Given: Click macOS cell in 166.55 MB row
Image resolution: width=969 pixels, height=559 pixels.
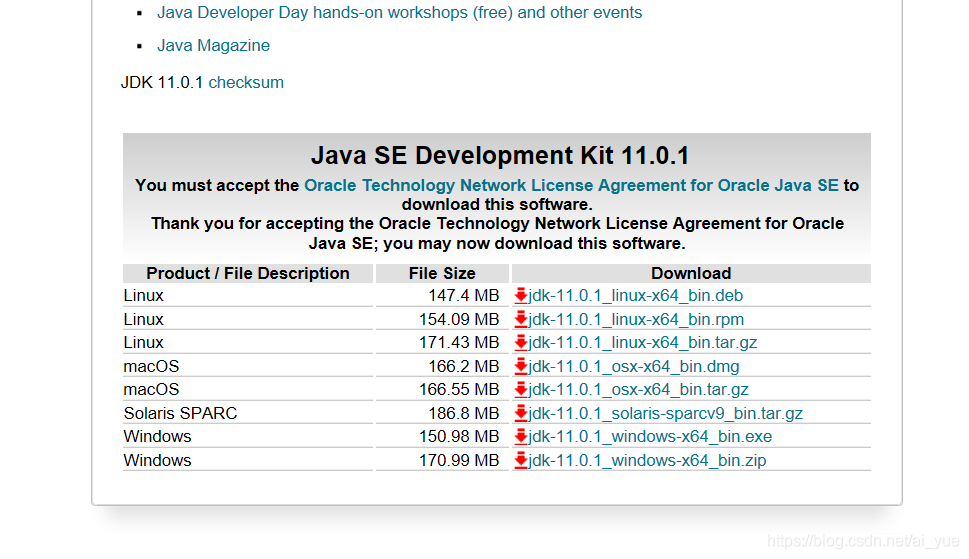Looking at the screenshot, I should pyautogui.click(x=248, y=390).
